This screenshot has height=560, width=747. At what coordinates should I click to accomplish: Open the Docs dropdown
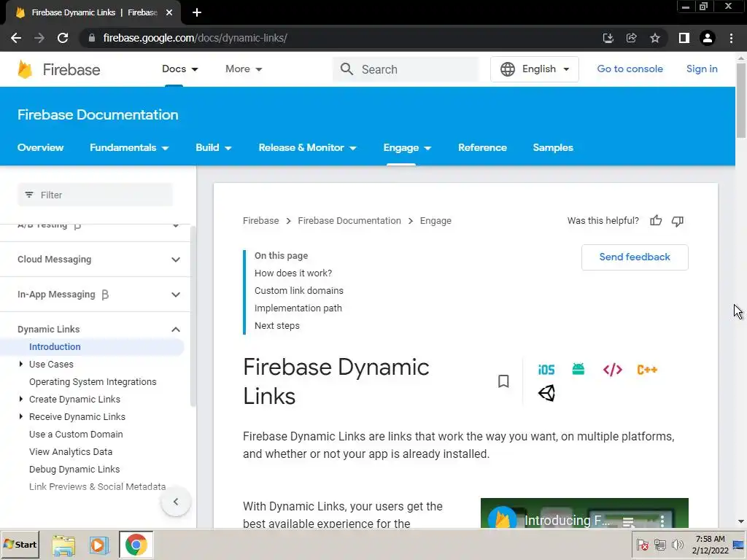click(x=179, y=69)
